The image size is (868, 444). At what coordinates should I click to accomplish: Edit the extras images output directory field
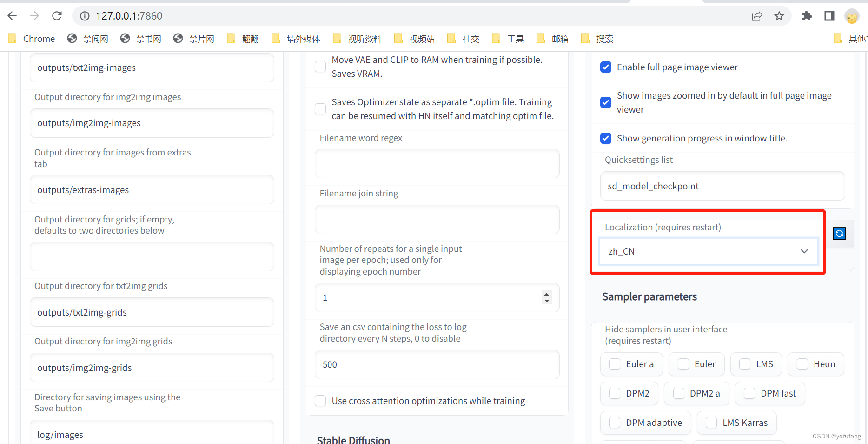click(152, 190)
